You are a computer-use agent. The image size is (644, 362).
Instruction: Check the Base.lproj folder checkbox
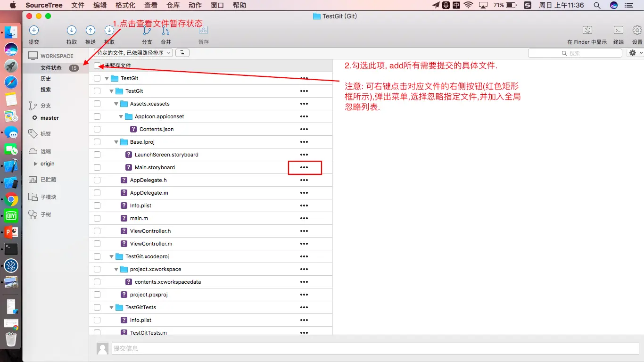(97, 142)
